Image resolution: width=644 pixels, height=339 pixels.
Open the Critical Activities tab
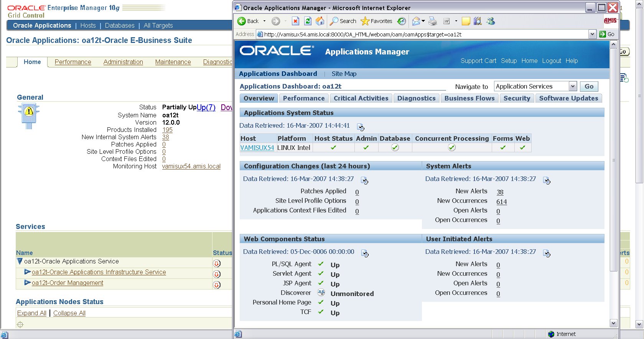(x=361, y=98)
